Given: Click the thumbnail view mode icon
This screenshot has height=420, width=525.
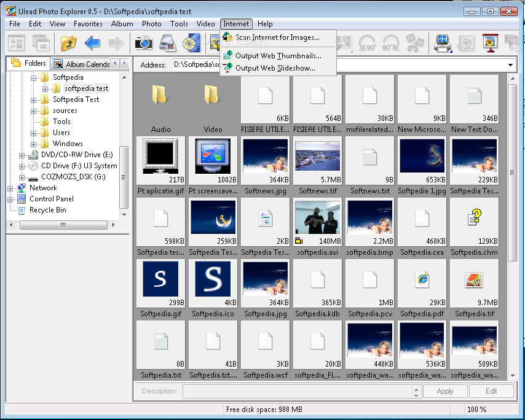Looking at the screenshot, I should [x=17, y=44].
